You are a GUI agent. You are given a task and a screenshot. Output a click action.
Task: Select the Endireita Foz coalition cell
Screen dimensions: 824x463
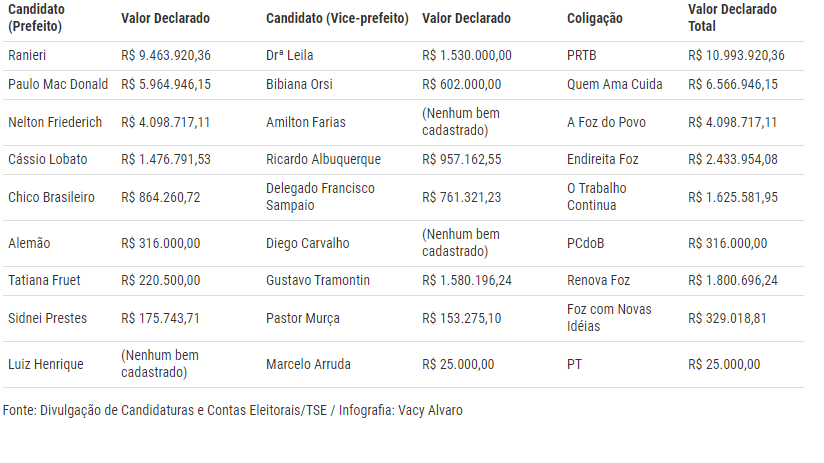point(602,159)
